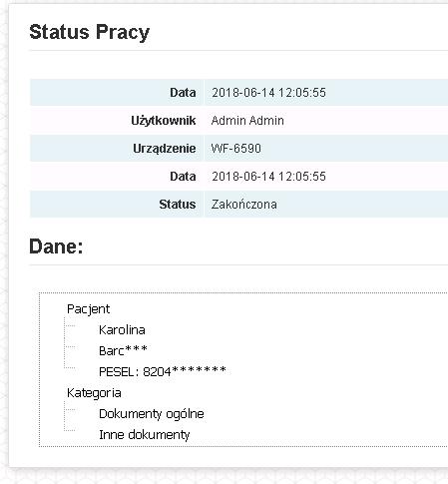Click the Admin Admin user value
This screenshot has height=484, width=448.
coord(247,121)
